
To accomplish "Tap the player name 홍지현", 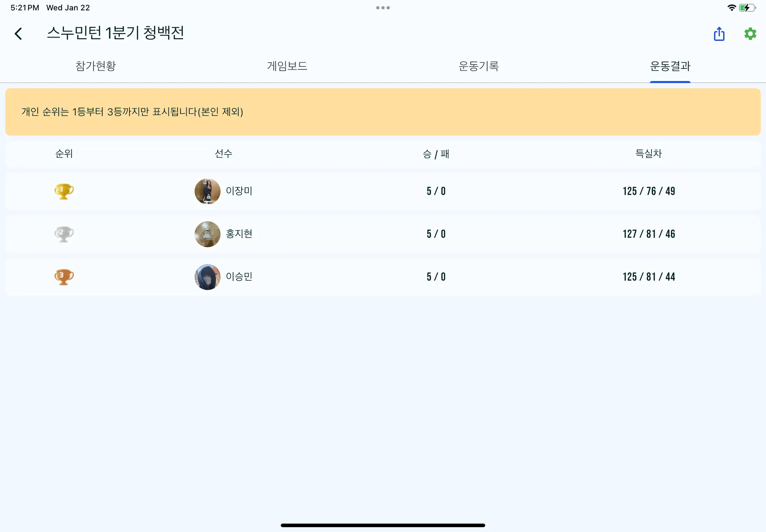I will coord(239,234).
